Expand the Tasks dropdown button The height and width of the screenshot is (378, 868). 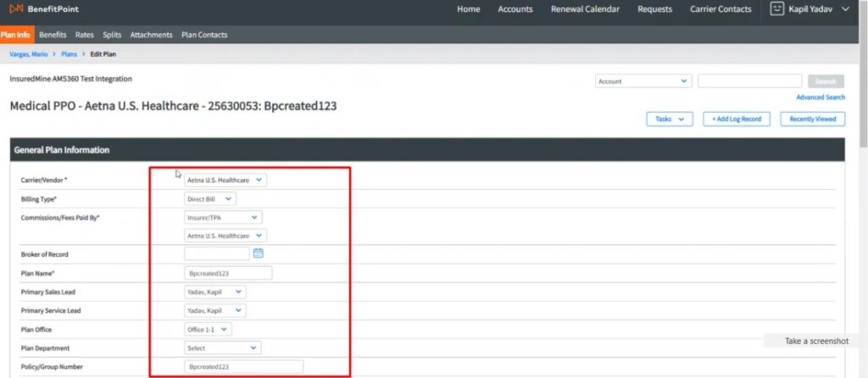tap(669, 120)
